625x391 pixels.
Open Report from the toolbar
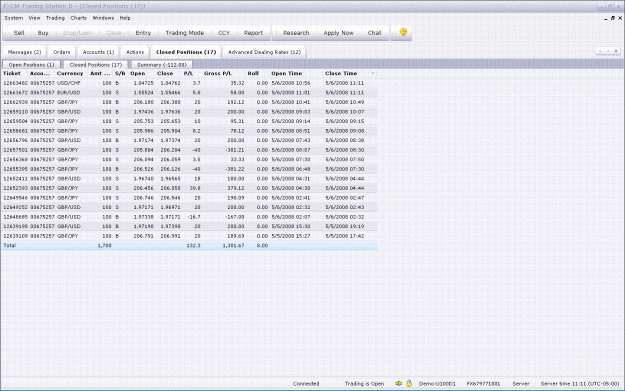pos(253,33)
